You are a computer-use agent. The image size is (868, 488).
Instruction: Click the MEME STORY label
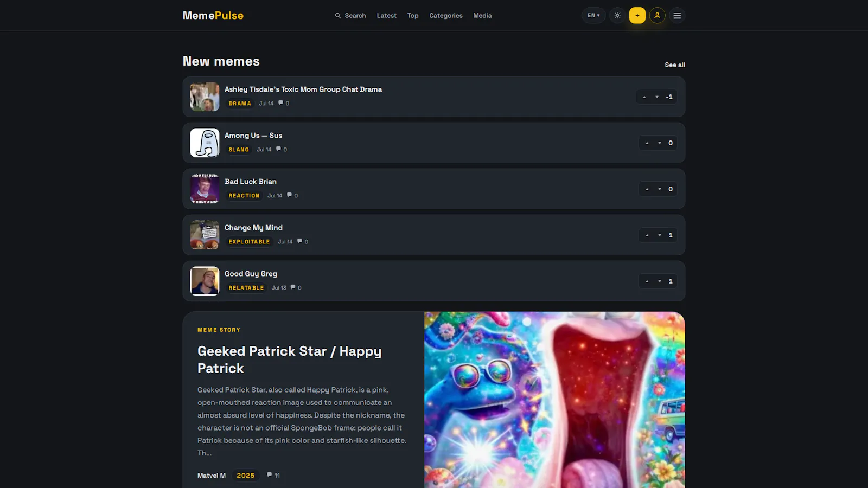click(219, 330)
